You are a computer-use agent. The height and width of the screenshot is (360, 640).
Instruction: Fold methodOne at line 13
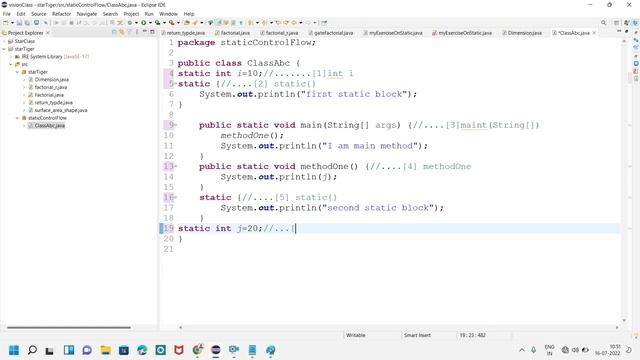(x=176, y=166)
